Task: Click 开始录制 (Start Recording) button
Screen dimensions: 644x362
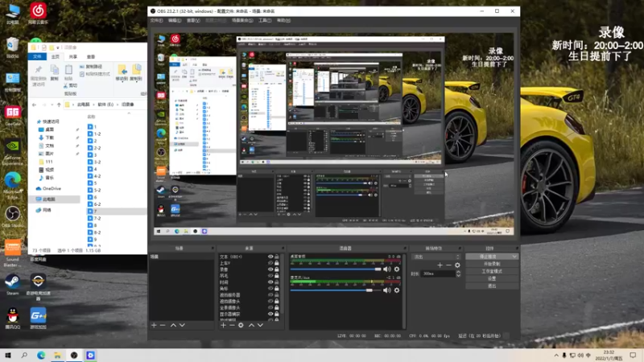Action: 492,264
